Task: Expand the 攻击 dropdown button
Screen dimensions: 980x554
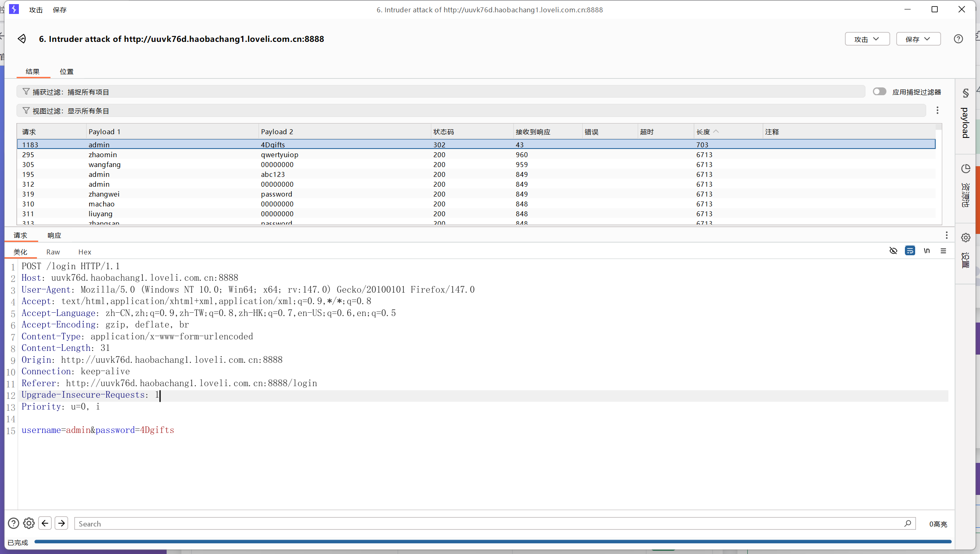Action: click(867, 39)
